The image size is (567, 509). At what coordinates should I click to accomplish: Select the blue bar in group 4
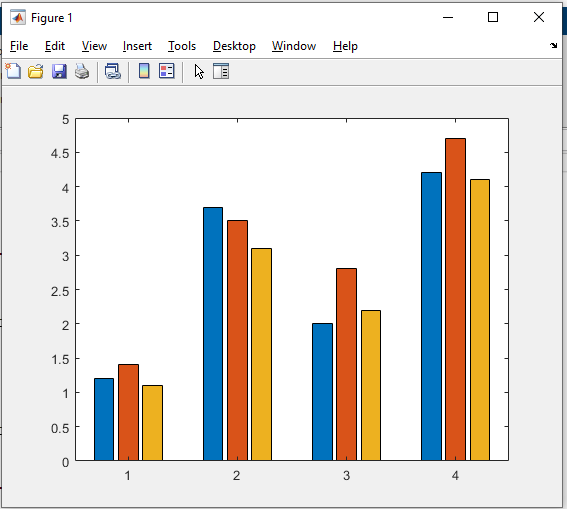click(x=431, y=317)
